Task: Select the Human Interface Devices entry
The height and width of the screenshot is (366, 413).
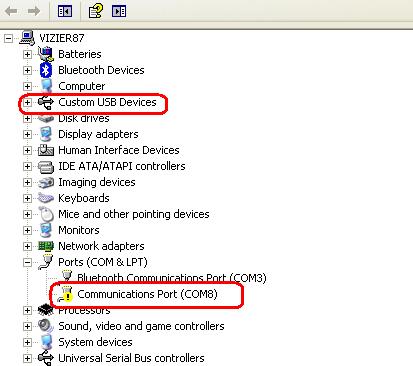Action: tap(119, 150)
